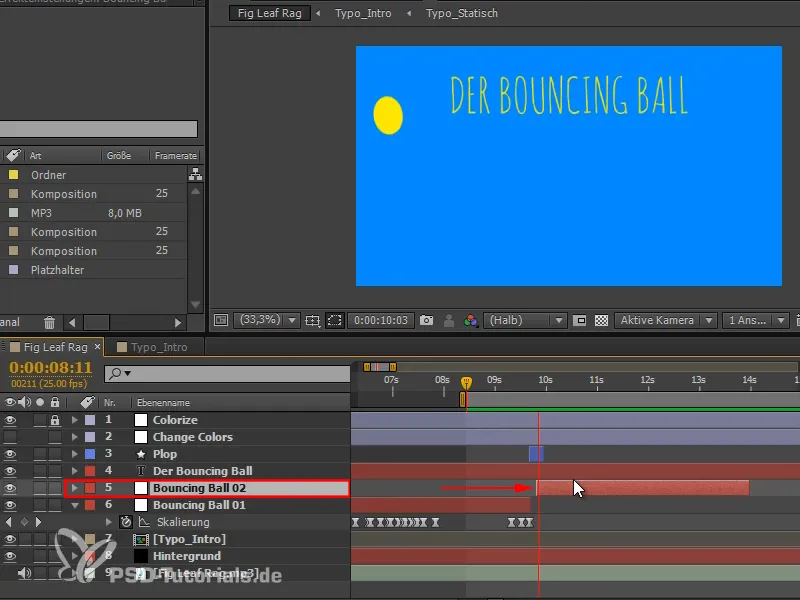
Task: Expand the Plop layer triangle
Action: click(x=75, y=454)
